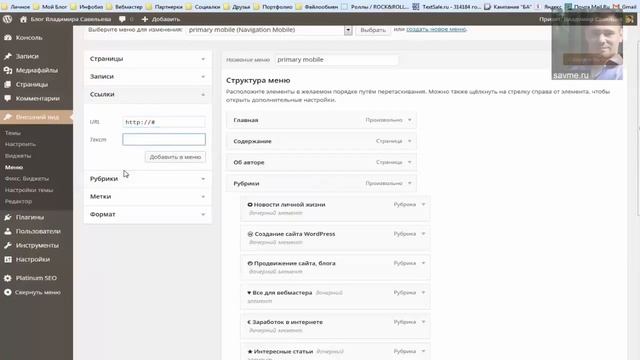640x360 pixels.
Task: Click the Выбрать button
Action: 373,30
